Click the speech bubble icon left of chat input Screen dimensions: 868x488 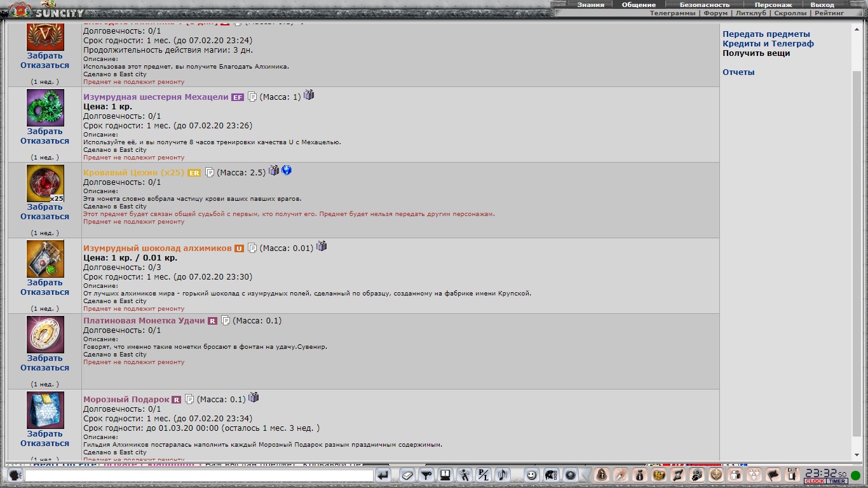click(x=15, y=475)
